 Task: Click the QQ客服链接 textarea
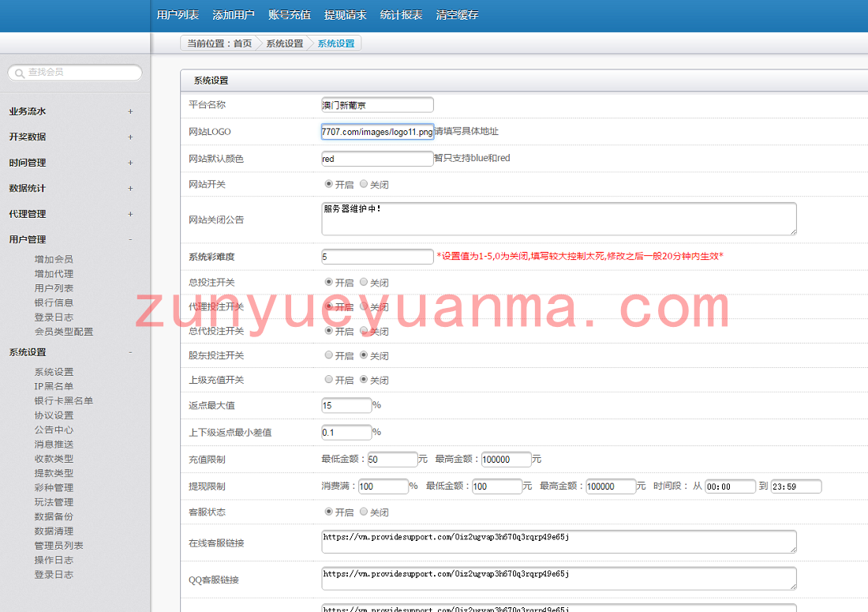559,578
